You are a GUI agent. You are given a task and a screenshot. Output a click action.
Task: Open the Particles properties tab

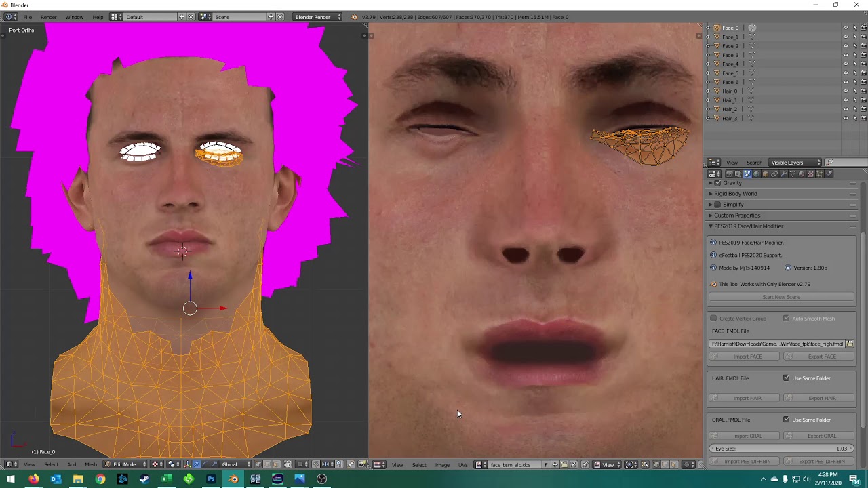[x=819, y=174]
